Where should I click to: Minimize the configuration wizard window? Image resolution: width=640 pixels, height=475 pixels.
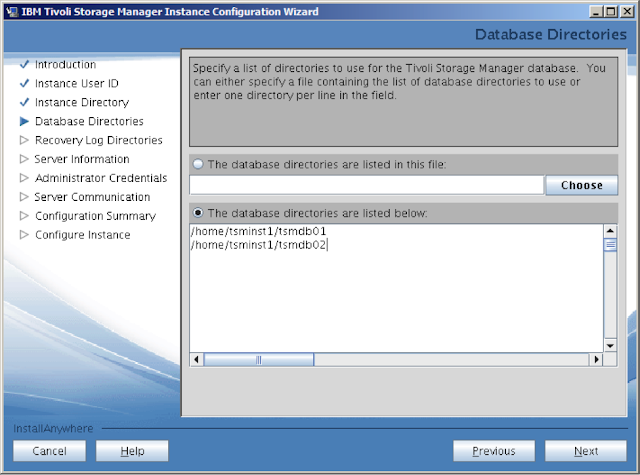click(596, 12)
